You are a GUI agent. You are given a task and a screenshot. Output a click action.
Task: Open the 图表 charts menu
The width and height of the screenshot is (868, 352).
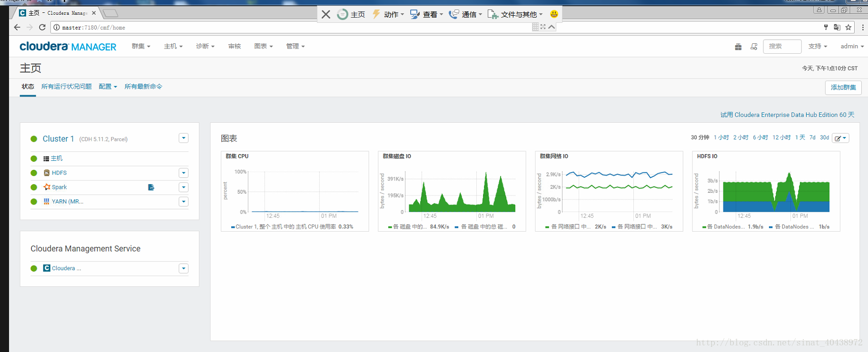pos(264,46)
